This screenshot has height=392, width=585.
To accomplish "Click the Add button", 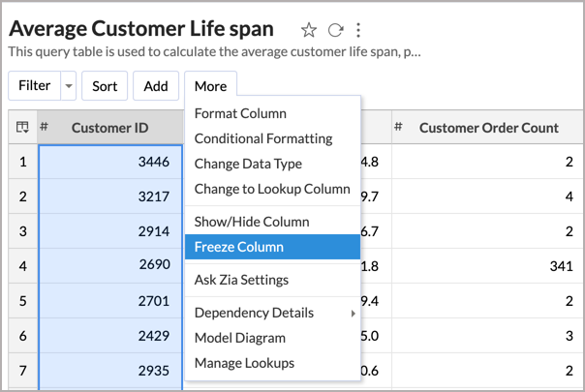I will 156,86.
